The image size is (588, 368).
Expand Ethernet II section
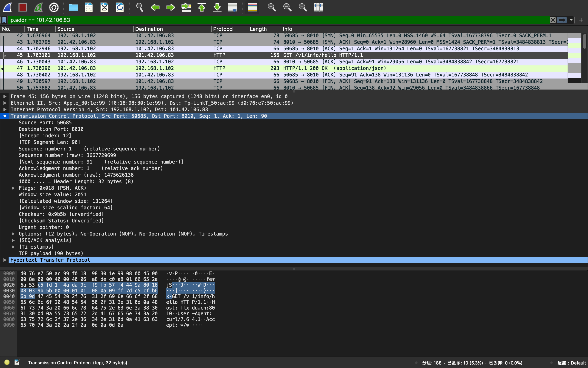tap(5, 103)
